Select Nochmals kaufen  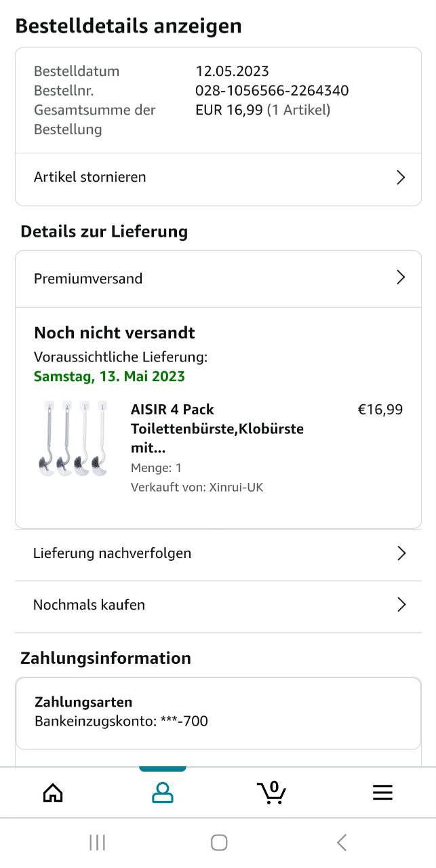[x=218, y=606]
